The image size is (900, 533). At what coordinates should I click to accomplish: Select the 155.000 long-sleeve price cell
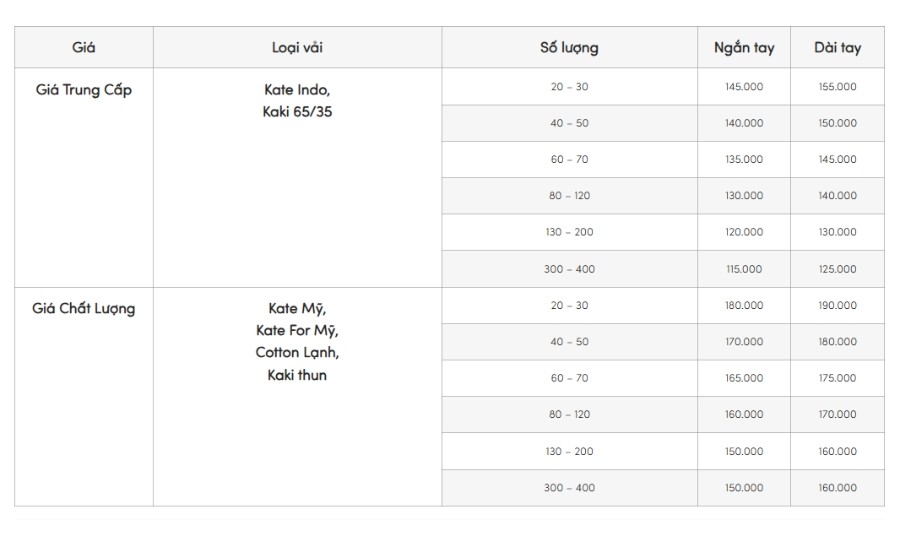837,87
